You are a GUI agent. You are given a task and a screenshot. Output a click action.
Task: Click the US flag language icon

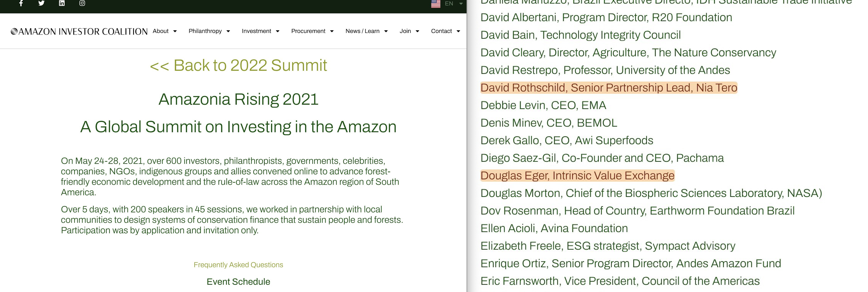click(x=436, y=4)
